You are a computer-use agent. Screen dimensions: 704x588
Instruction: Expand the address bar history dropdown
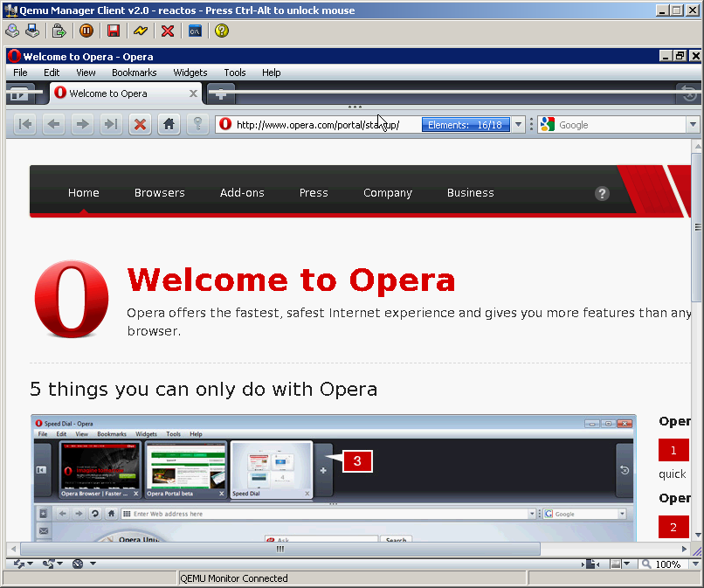[x=519, y=125]
